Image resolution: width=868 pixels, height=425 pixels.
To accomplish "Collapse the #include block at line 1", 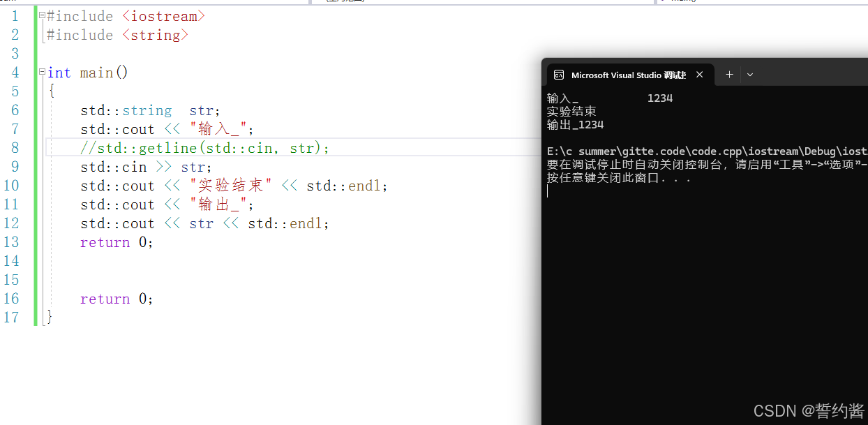I will tap(41, 13).
